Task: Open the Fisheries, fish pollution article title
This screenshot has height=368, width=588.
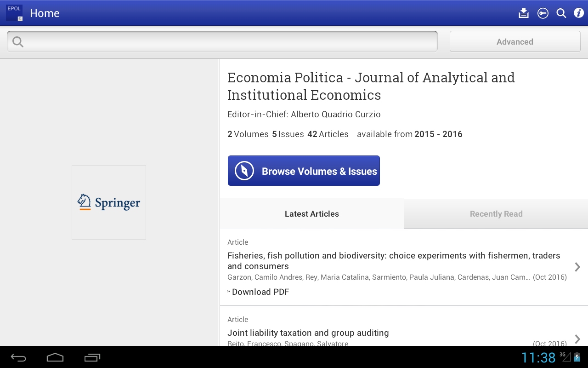Action: pos(394,261)
